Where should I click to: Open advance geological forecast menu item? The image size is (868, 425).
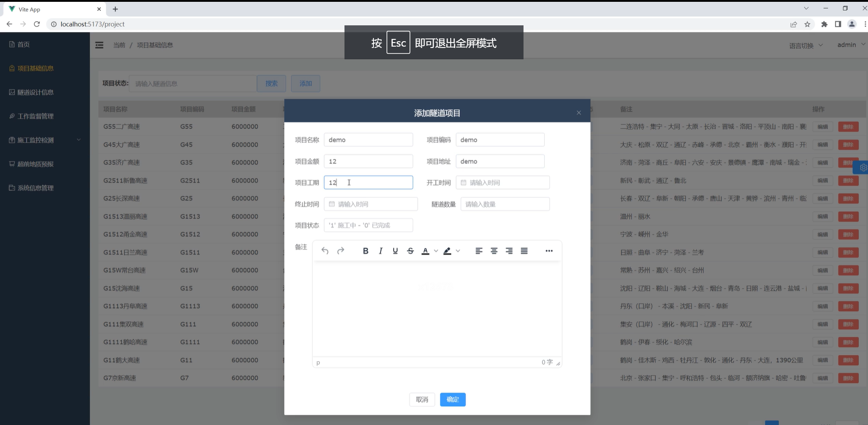click(x=45, y=164)
